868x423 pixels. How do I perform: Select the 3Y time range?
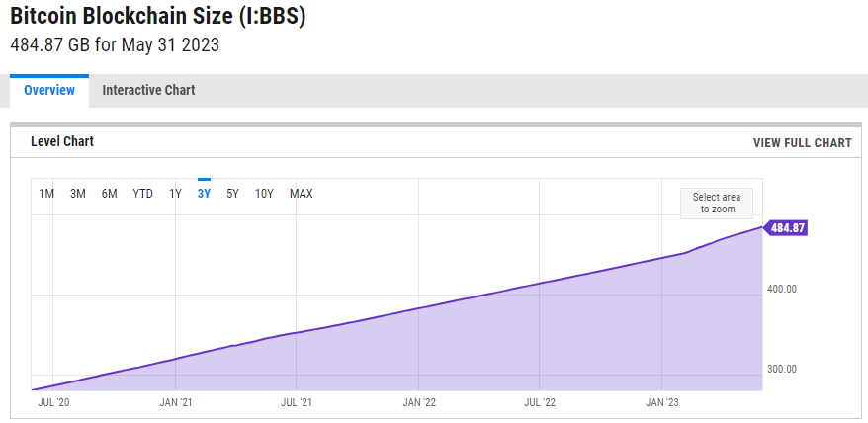pyautogui.click(x=205, y=194)
